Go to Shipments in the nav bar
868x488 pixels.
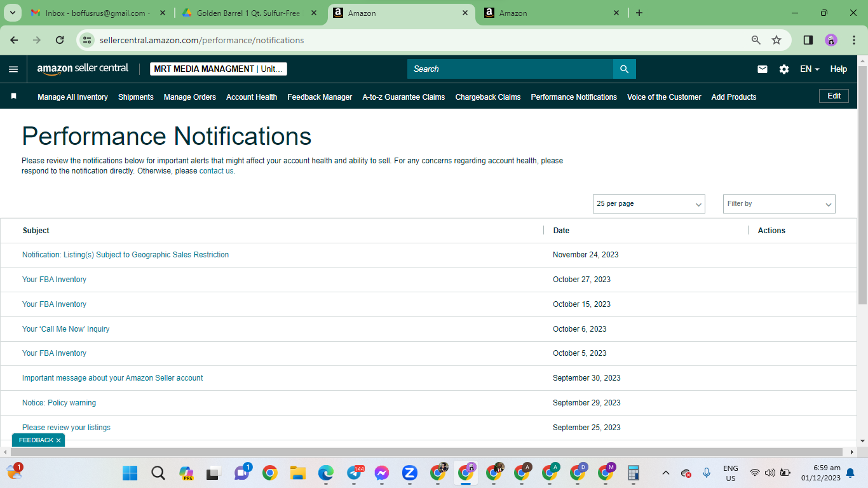136,97
